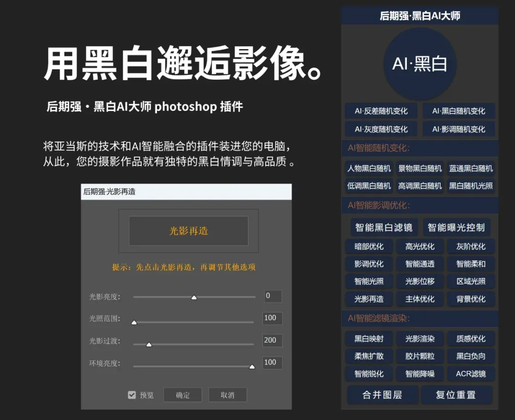Apply 影调优化
The height and width of the screenshot is (420, 515).
(x=369, y=264)
